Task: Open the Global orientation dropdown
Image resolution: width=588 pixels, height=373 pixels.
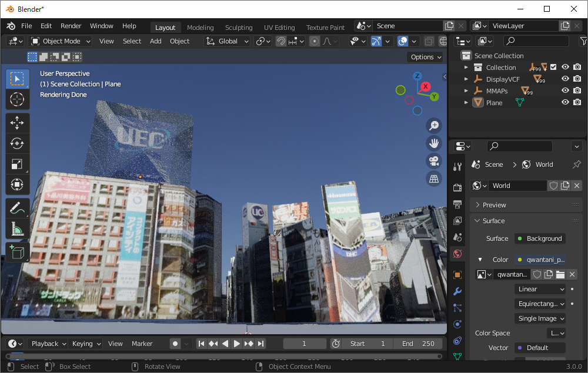Action: point(227,41)
